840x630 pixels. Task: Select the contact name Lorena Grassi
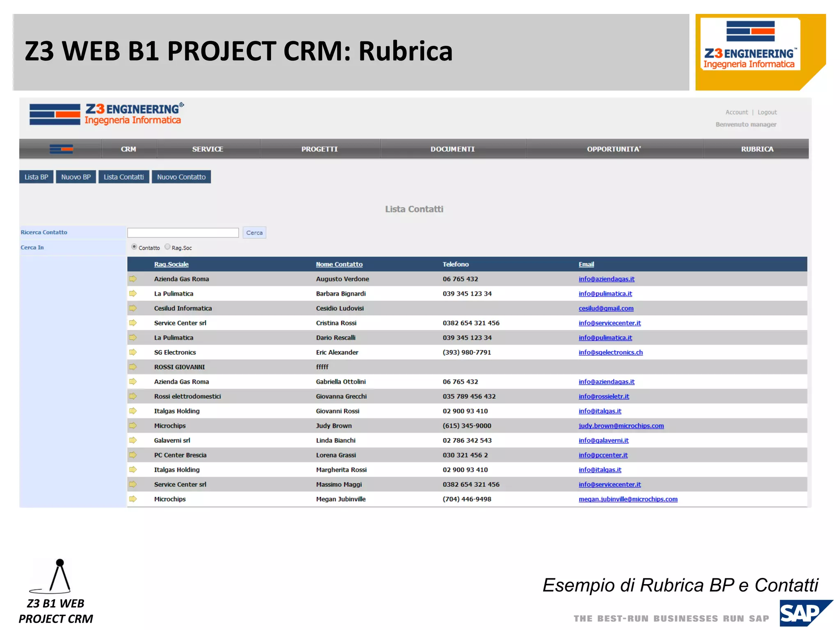point(336,455)
